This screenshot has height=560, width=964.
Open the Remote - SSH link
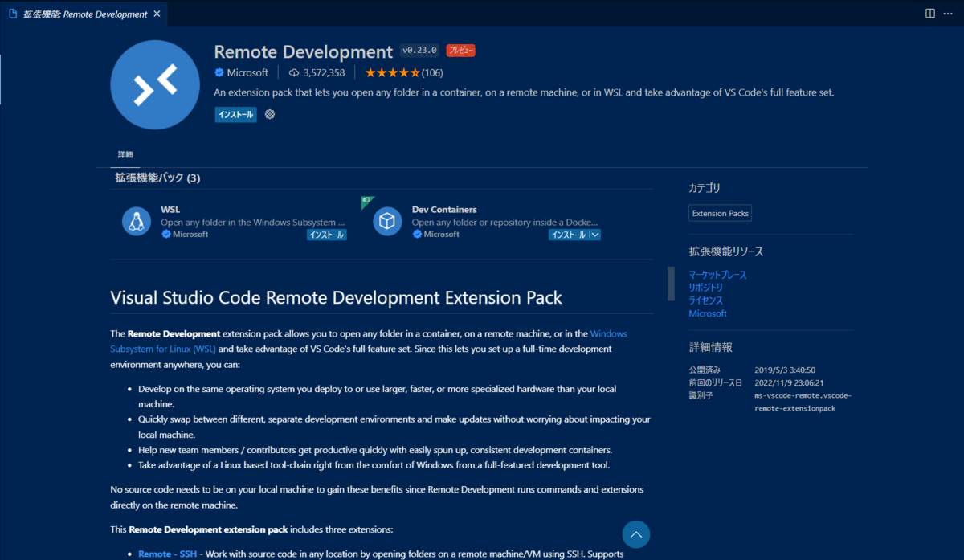pyautogui.click(x=167, y=554)
